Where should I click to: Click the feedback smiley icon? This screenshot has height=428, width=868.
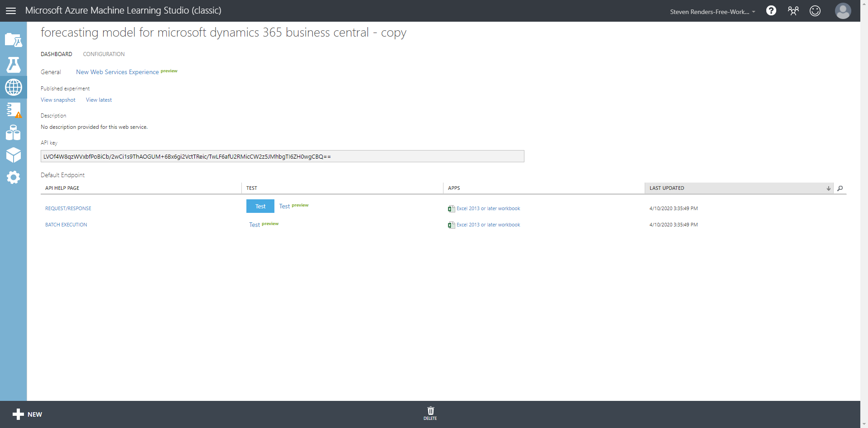point(815,11)
